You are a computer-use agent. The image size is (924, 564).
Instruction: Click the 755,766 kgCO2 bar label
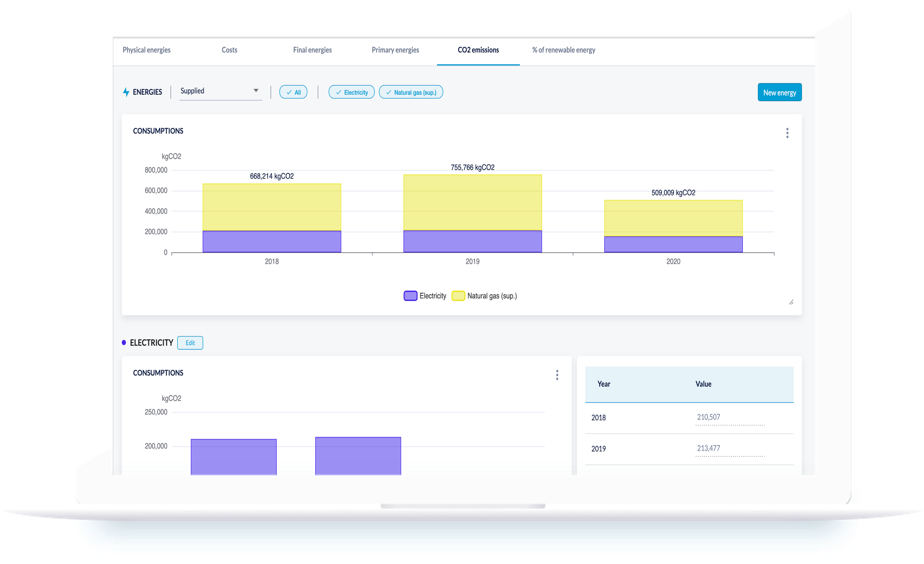coord(472,167)
